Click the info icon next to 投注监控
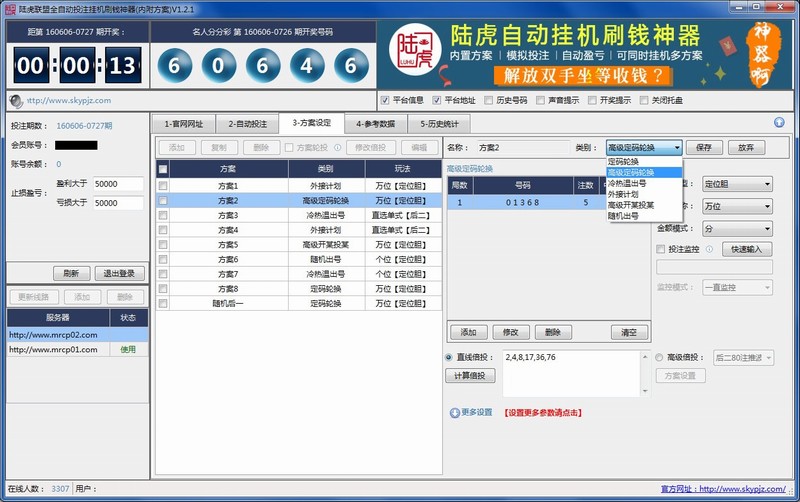Viewport: 800px width, 502px height. pos(710,249)
